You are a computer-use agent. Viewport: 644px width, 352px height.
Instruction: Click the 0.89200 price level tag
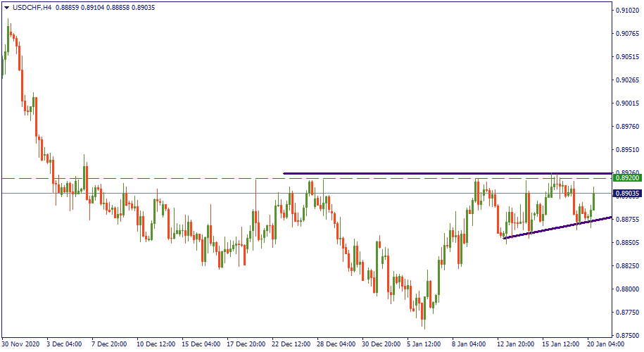[x=626, y=178]
